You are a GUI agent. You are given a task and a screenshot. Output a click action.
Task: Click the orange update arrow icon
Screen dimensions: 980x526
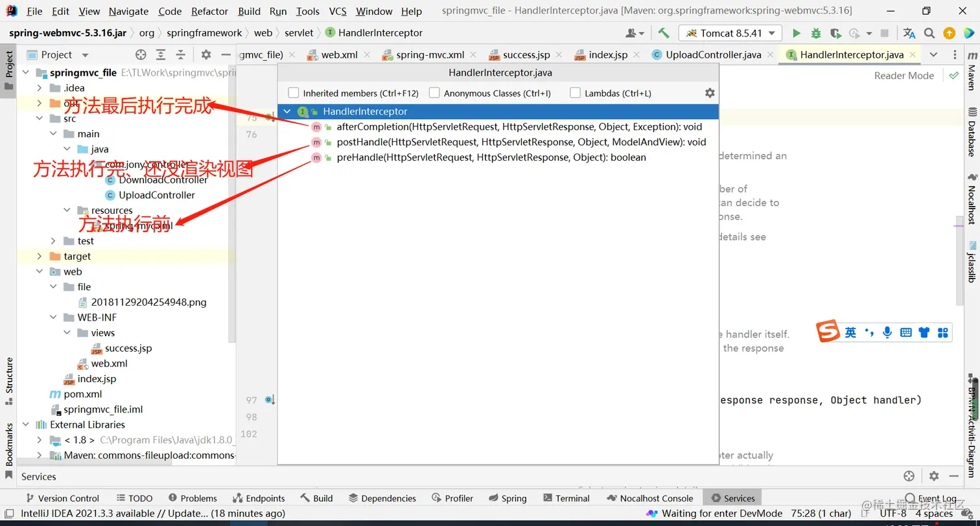(949, 33)
